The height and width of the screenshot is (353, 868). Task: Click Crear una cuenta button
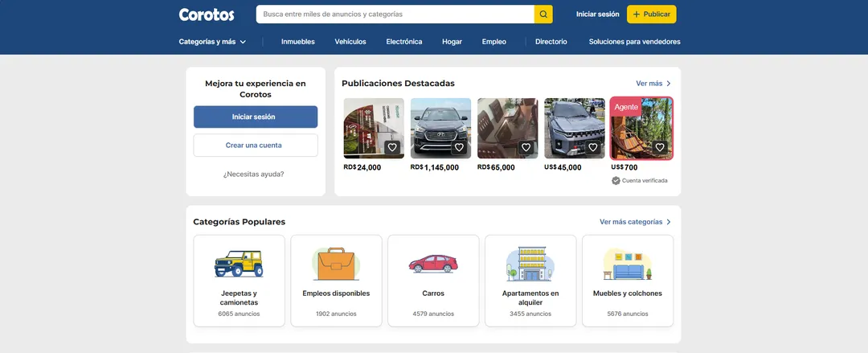(256, 146)
